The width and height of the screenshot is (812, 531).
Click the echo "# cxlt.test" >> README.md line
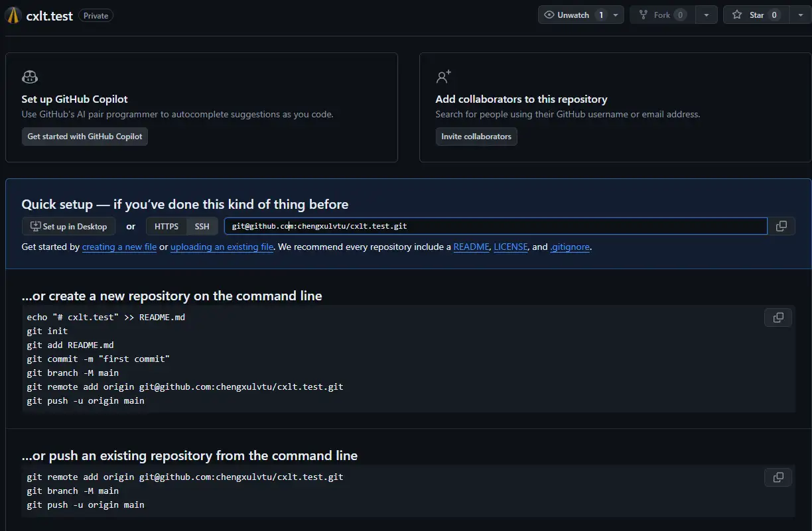coord(106,317)
